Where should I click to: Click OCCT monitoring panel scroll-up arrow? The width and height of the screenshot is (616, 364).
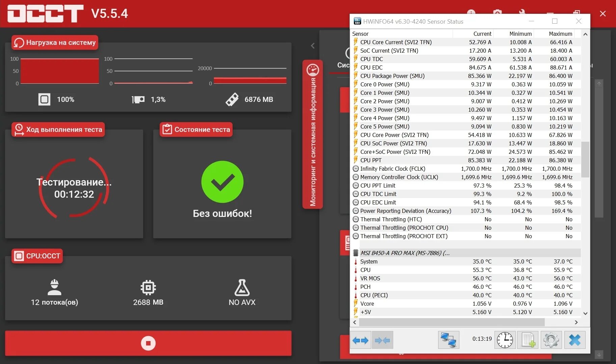point(599,84)
